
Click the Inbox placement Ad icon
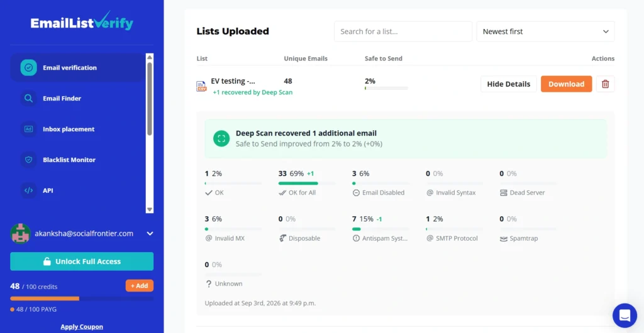(x=29, y=129)
